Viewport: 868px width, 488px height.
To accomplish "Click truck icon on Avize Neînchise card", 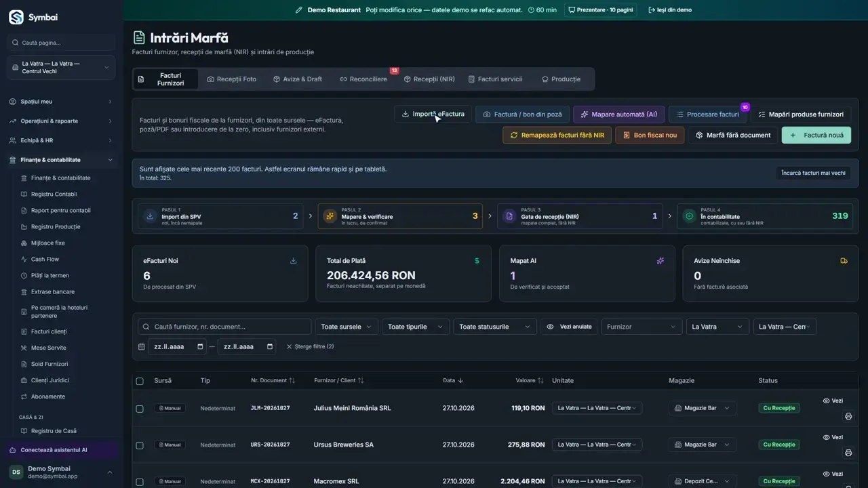I will coord(844,260).
